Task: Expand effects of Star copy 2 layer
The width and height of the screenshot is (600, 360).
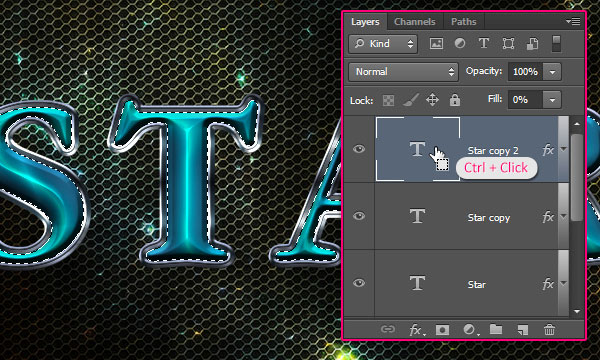Action: point(563,150)
